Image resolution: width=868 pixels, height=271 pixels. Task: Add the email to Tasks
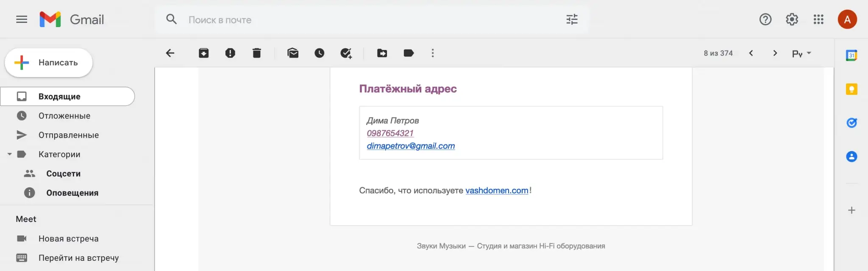pyautogui.click(x=346, y=53)
